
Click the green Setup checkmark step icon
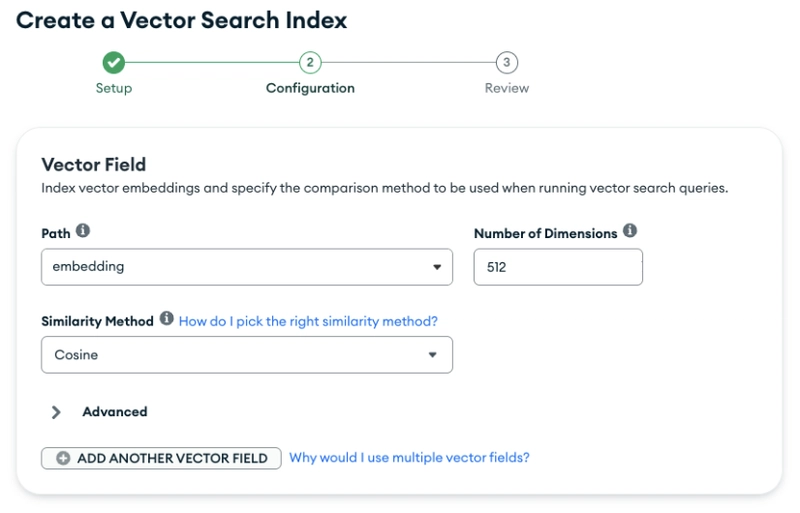pyautogui.click(x=114, y=63)
